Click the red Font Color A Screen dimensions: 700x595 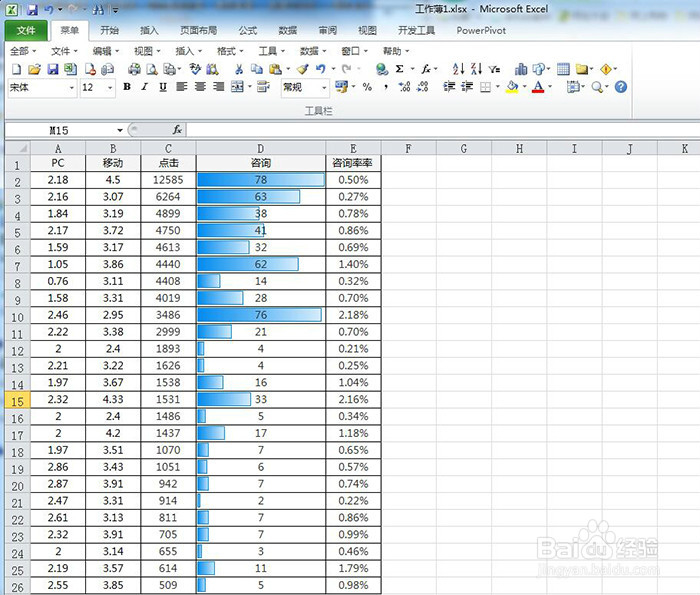[x=538, y=87]
